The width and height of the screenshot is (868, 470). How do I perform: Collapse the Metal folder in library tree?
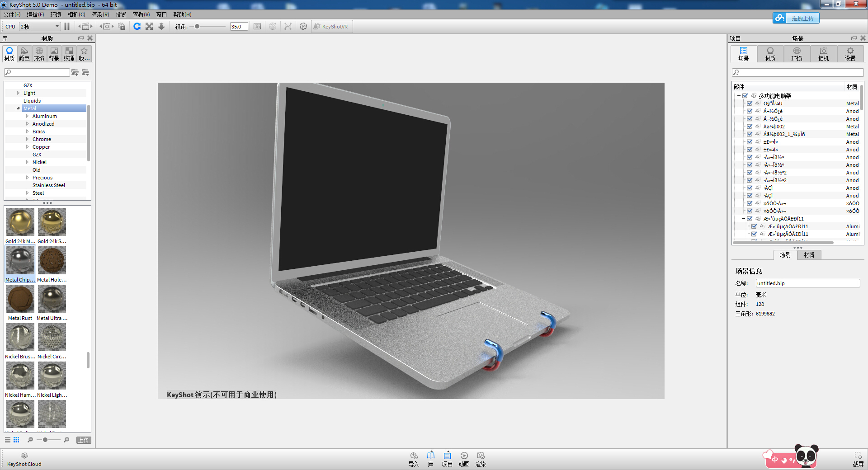19,108
